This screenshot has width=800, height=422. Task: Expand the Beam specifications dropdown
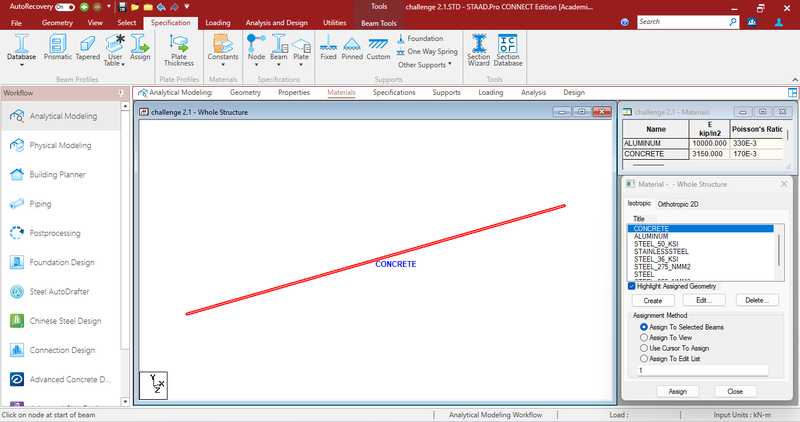279,65
